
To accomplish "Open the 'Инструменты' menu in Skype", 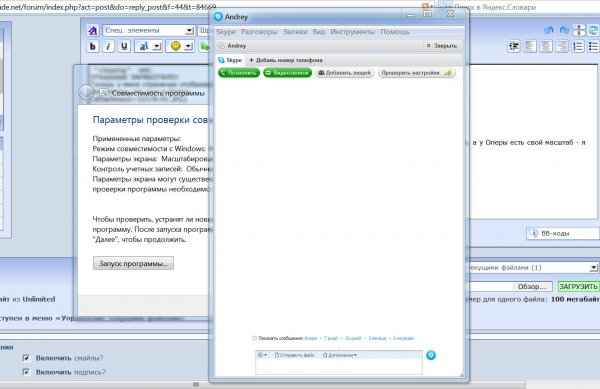I will [x=352, y=32].
